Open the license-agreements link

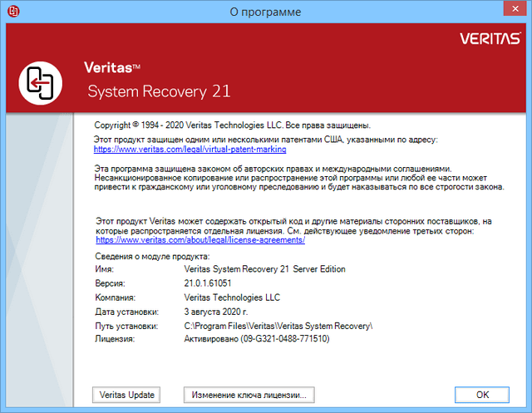tap(201, 239)
